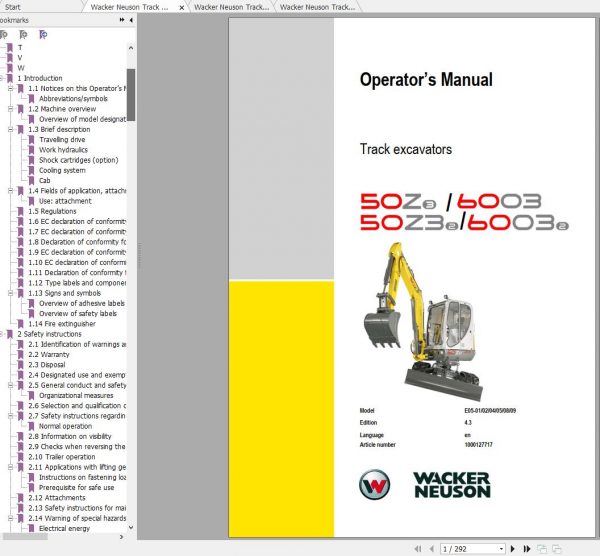The width and height of the screenshot is (600, 556).
Task: Go to 2.2 Warranty bookmark
Action: (49, 354)
